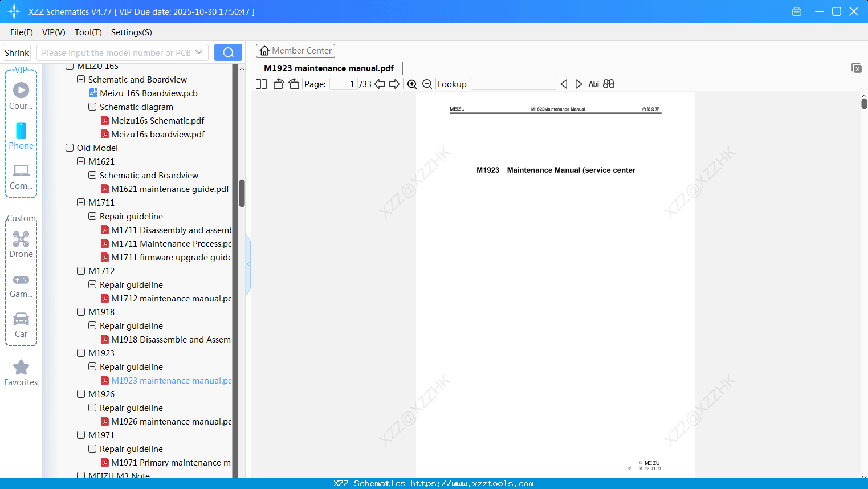Close tabs using the top-right panel icon
This screenshot has width=868, height=489.
point(856,68)
